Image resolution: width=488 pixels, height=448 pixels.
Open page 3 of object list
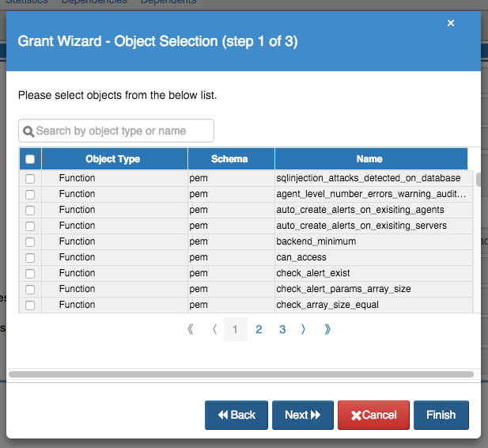pos(282,329)
